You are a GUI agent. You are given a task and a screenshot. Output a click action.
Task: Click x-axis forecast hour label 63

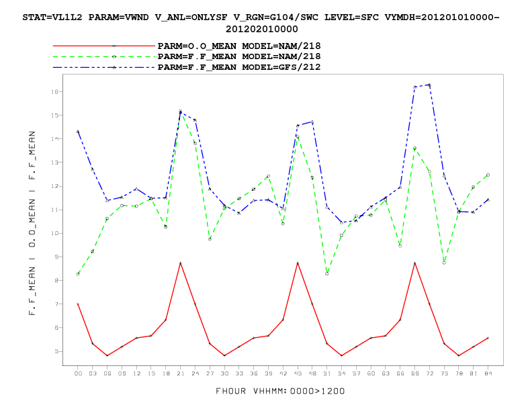(386, 373)
